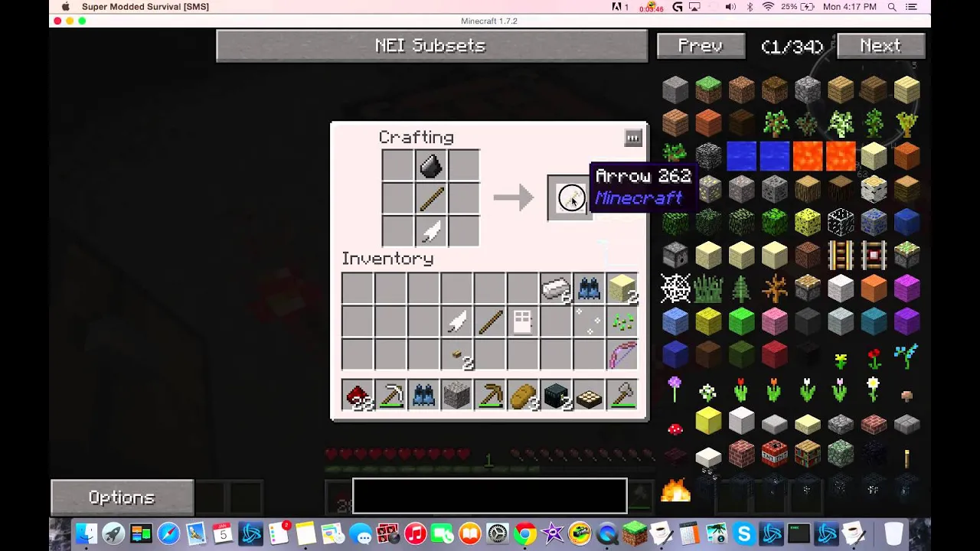Pick the bedrock block from the NEI panel

[708, 156]
